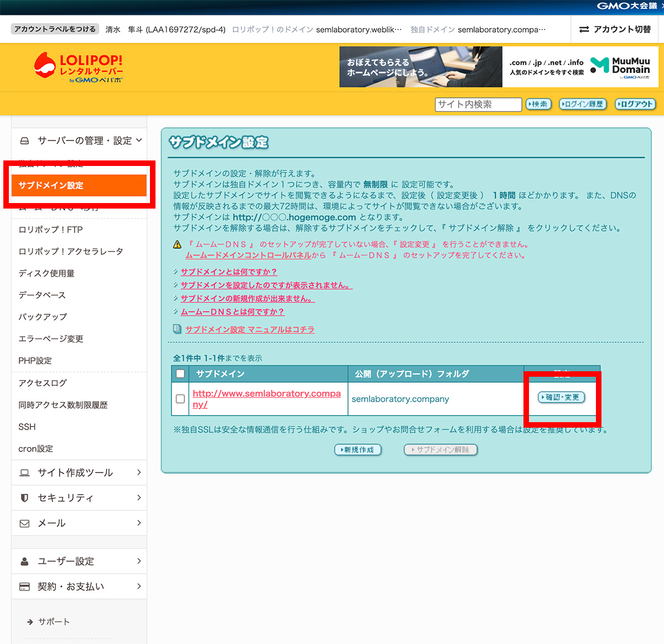This screenshot has width=664, height=644.
Task: Click the monitor icon beside サイト作成ツール
Action: point(24,472)
